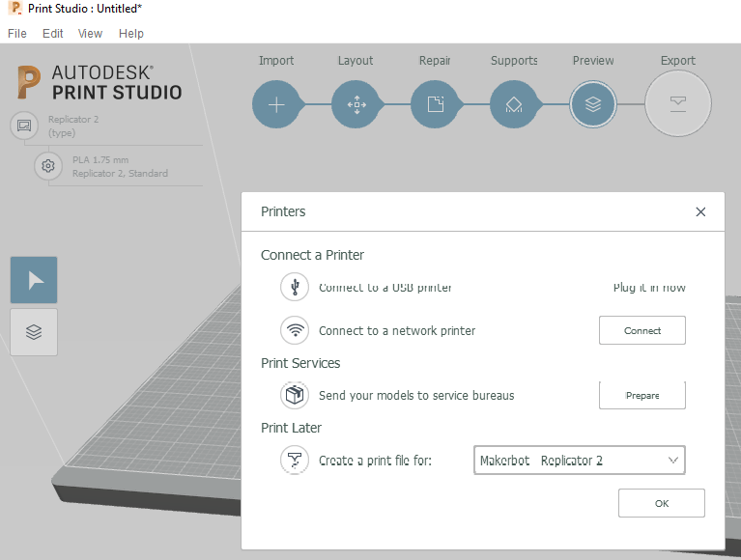Image resolution: width=741 pixels, height=560 pixels.
Task: Open the Repair step icon
Action: pyautogui.click(x=435, y=104)
